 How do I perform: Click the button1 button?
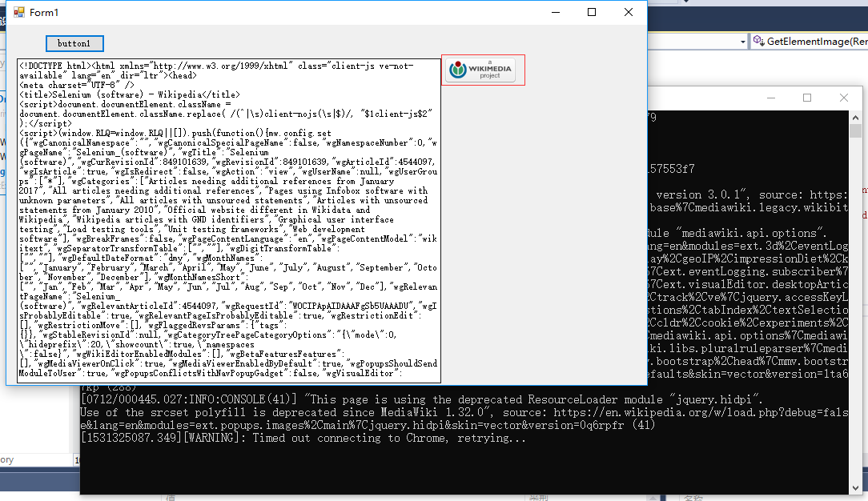coord(74,43)
